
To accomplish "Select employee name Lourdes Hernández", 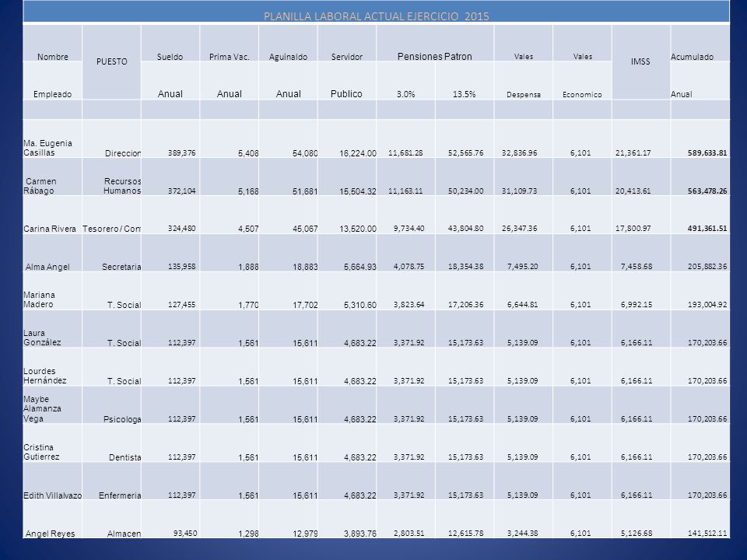I will (x=45, y=376).
